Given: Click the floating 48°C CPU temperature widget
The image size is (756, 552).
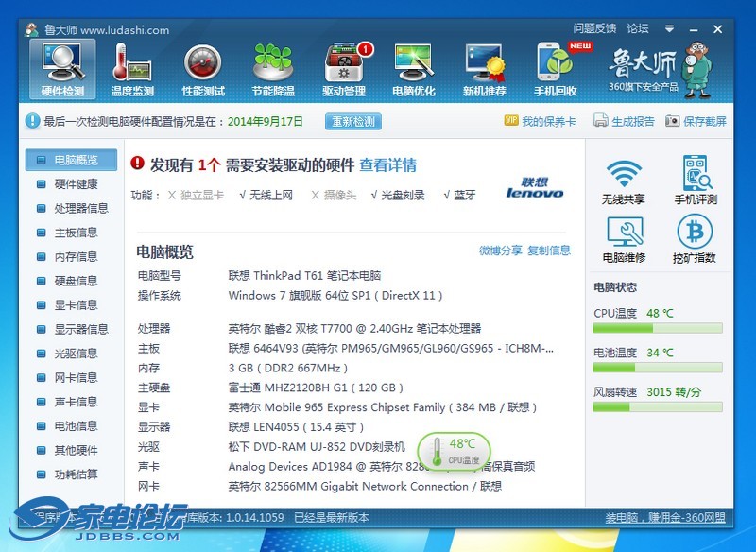Looking at the screenshot, I should 454,451.
